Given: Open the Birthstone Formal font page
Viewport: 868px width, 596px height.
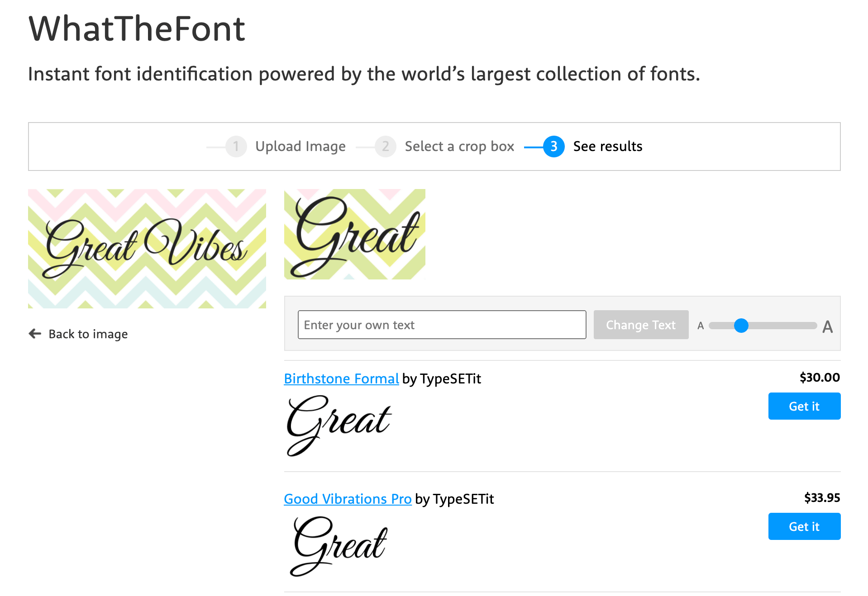Looking at the screenshot, I should 341,378.
